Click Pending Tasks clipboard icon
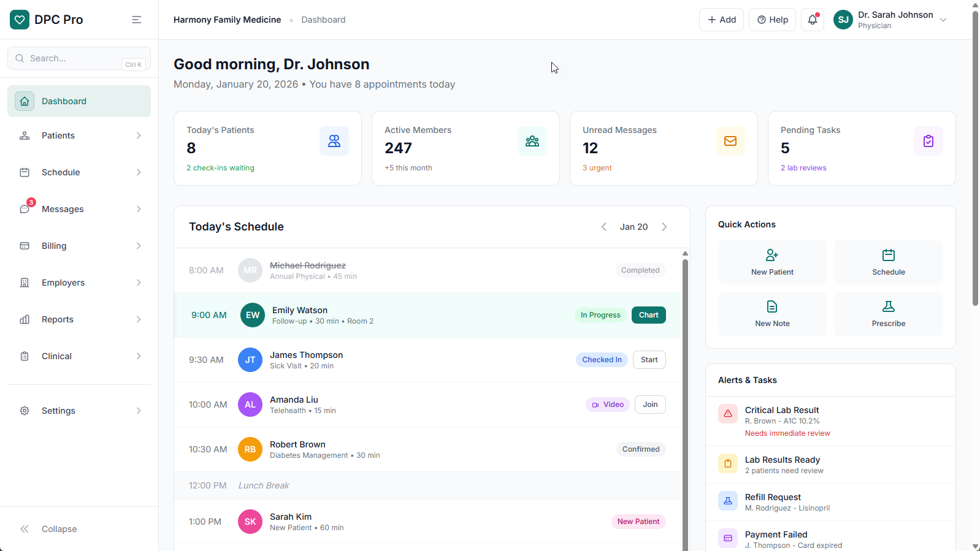This screenshot has width=980, height=551. (928, 141)
